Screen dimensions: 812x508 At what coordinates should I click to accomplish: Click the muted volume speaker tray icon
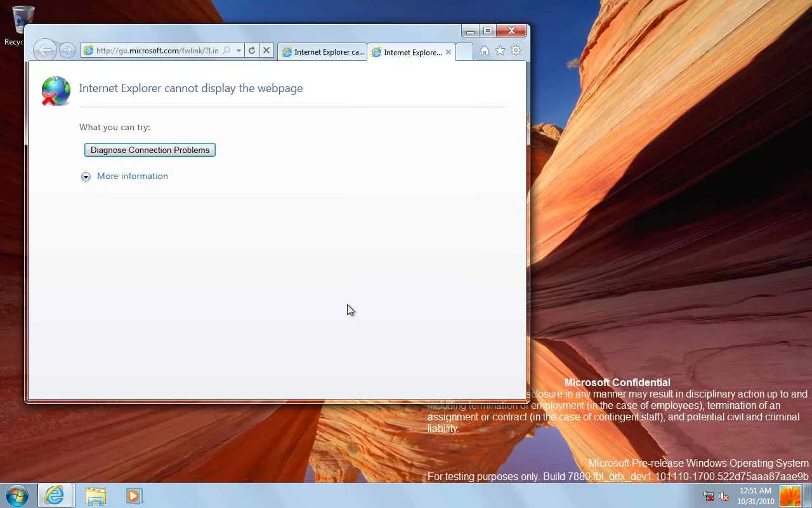724,496
